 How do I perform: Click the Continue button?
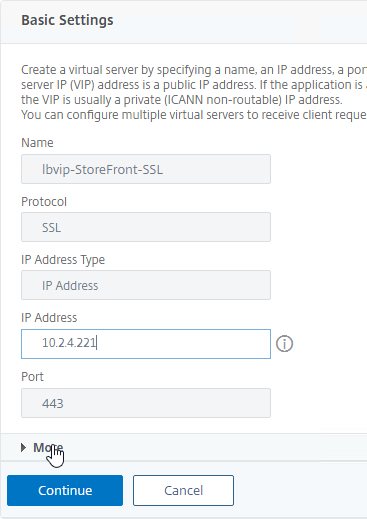click(x=65, y=490)
